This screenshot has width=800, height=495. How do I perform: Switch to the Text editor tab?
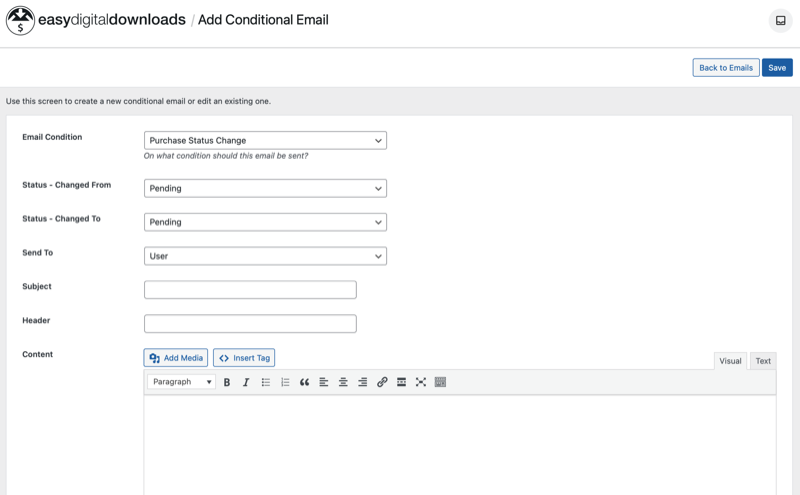click(x=763, y=361)
